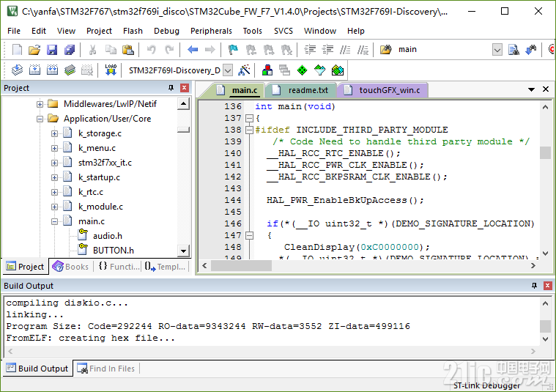556x392 pixels.
Task: Open the editor tab list dropdown arrow
Action: point(531,89)
